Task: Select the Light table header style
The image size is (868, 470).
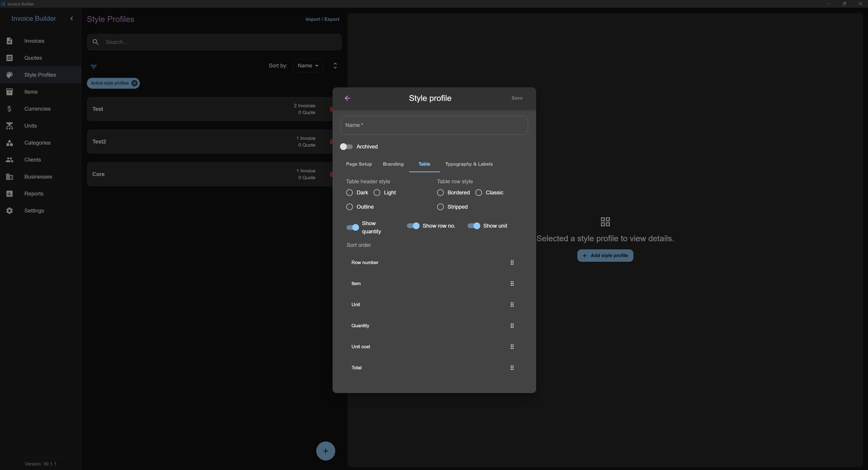Action: [x=377, y=193]
